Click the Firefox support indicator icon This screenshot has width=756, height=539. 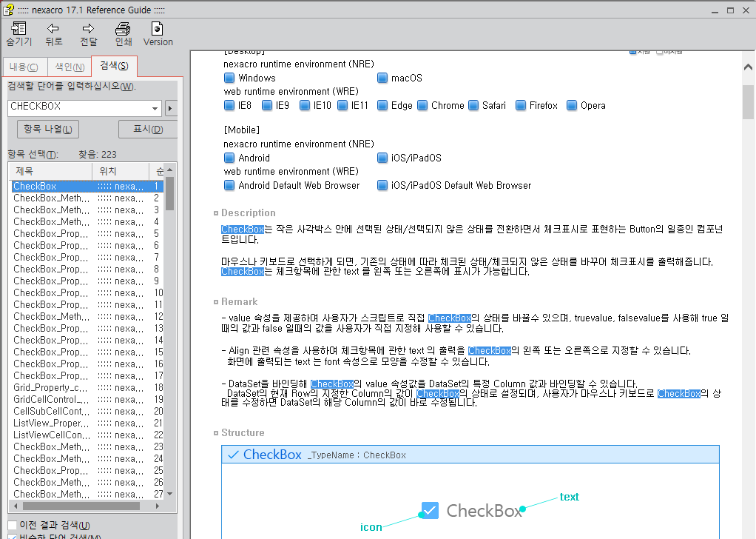click(521, 105)
